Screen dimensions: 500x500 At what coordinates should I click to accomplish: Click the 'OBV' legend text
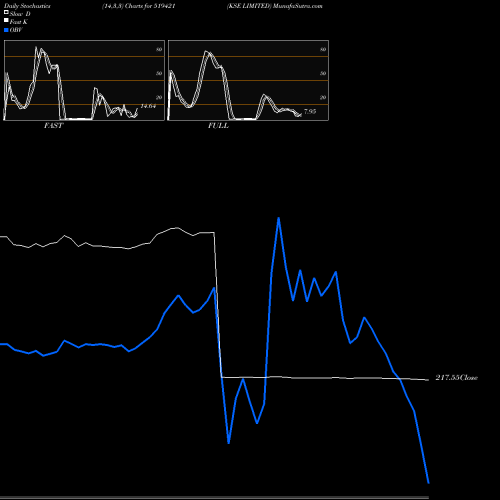pyautogui.click(x=16, y=30)
